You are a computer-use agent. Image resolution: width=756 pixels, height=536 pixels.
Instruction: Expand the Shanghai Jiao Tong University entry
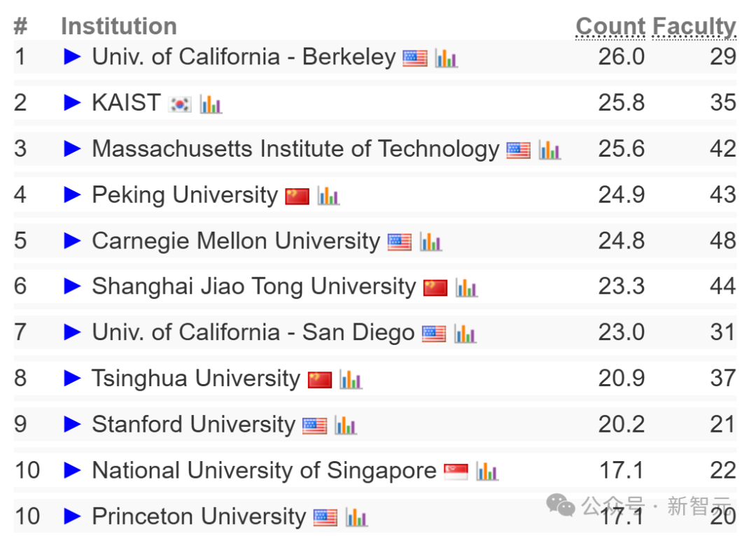(x=73, y=287)
